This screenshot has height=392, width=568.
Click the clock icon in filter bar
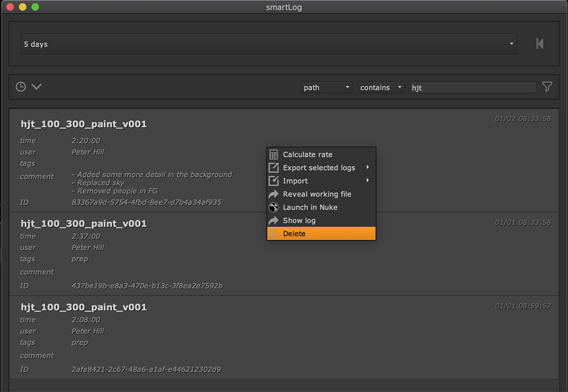pyautogui.click(x=20, y=87)
